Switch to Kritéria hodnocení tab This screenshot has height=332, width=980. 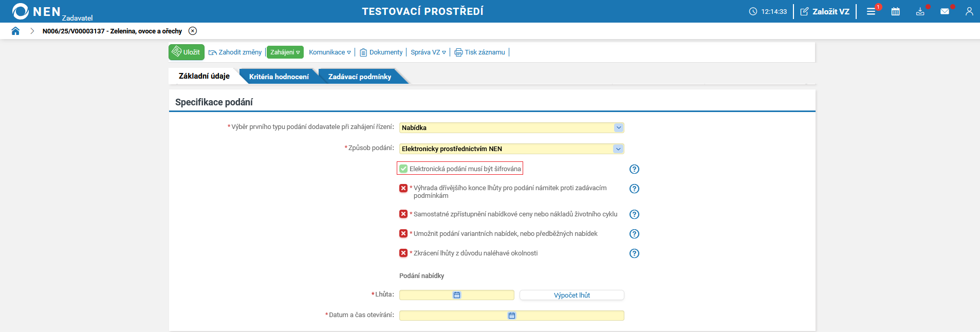[x=279, y=77]
